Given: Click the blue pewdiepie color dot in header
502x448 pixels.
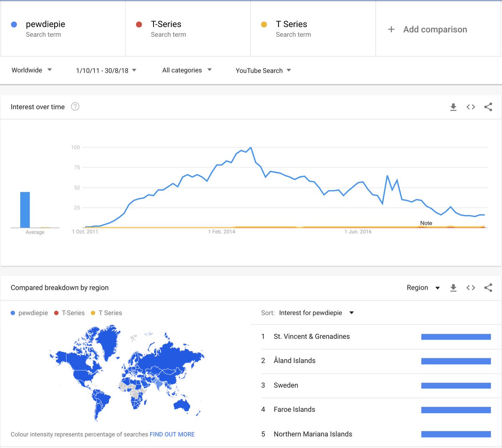Looking at the screenshot, I should (x=14, y=25).
